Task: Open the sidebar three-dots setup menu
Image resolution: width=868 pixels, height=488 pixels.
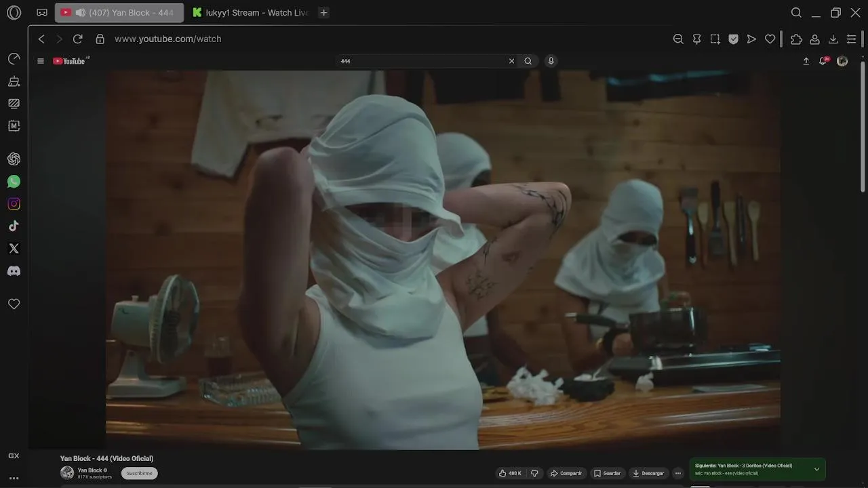Action: pos(14,478)
